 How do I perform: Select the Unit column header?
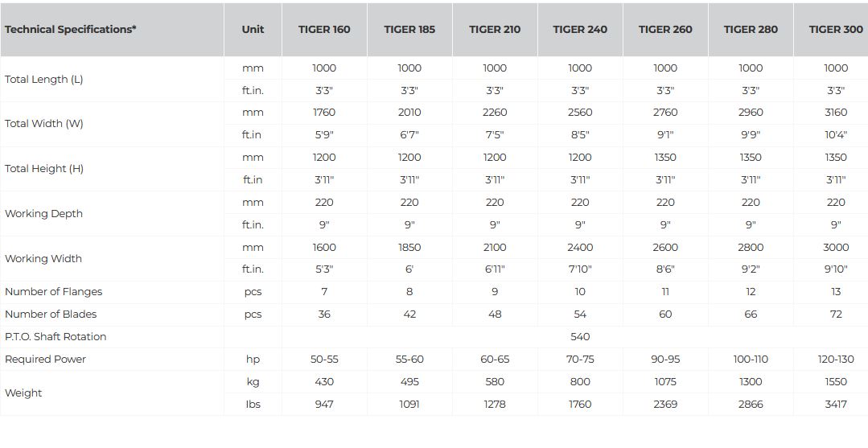(253, 30)
